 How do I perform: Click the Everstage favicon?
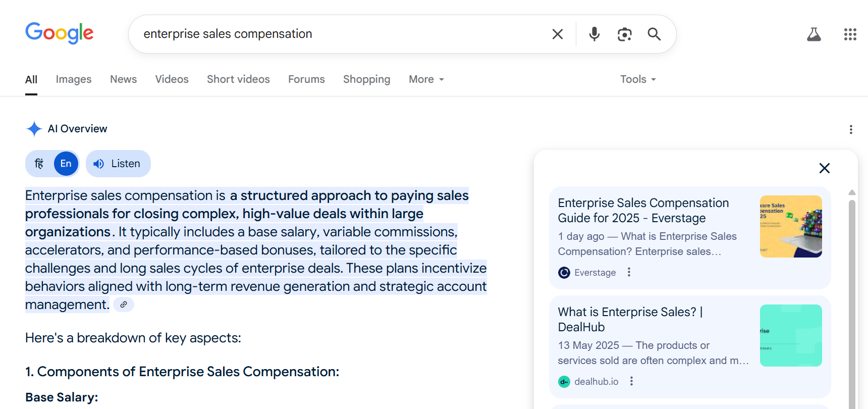pos(564,273)
